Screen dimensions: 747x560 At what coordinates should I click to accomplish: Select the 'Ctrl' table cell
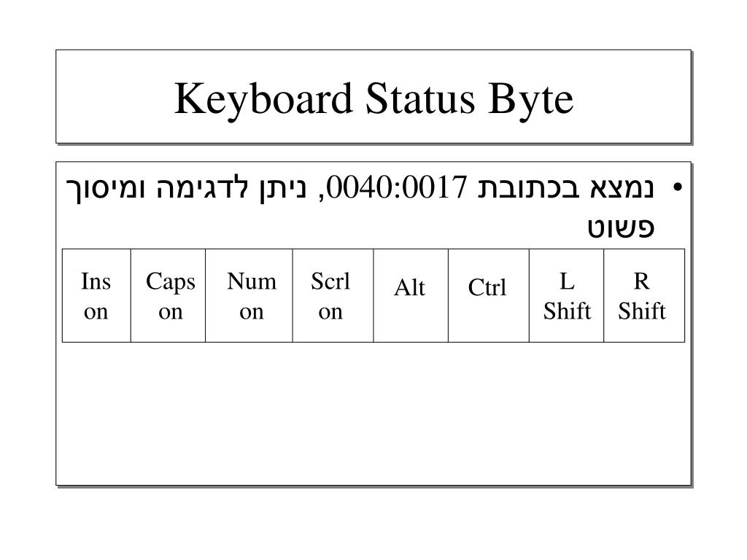point(489,295)
